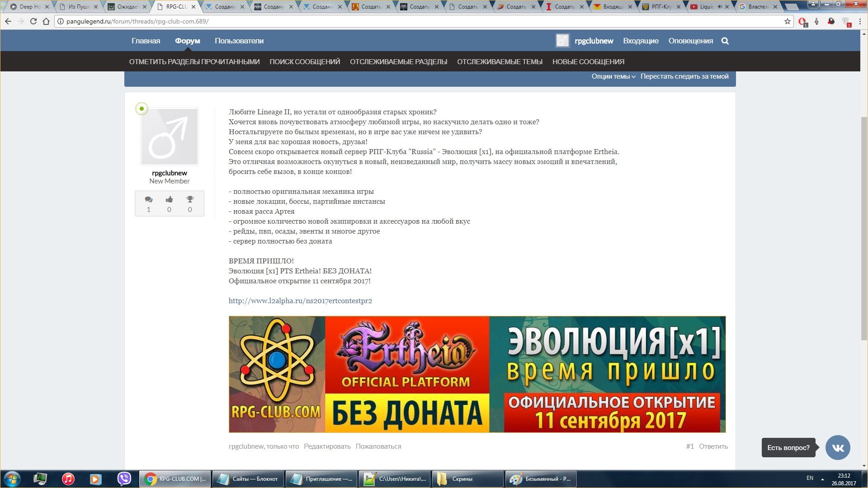This screenshot has width=868, height=488.
Task: Reload the page with refresh icon
Action: tap(33, 21)
